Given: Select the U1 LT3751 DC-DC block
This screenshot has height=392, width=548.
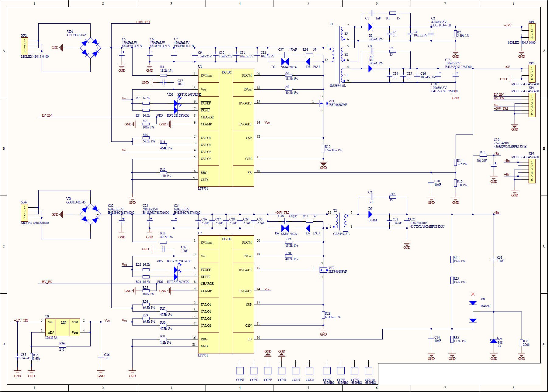Looking at the screenshot, I should [226, 128].
